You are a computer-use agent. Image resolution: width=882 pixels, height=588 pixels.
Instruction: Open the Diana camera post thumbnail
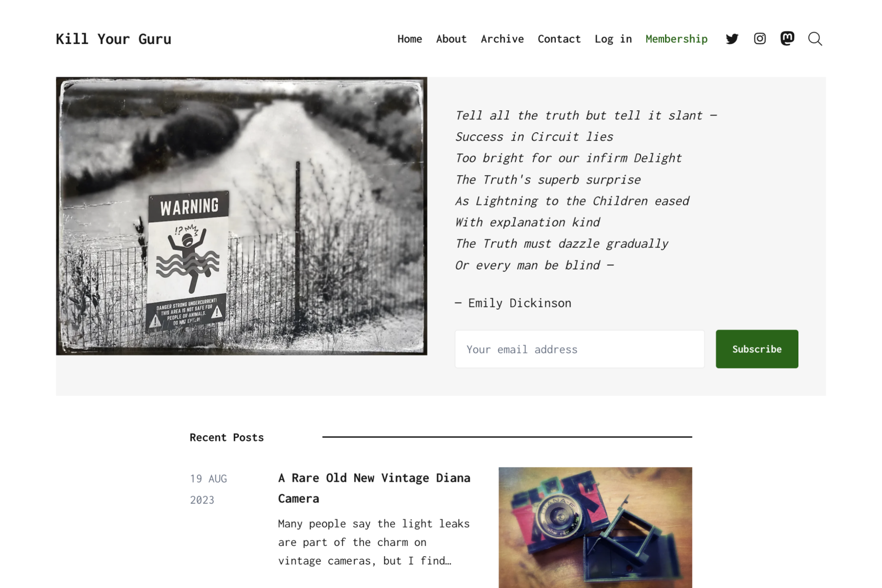[595, 527]
